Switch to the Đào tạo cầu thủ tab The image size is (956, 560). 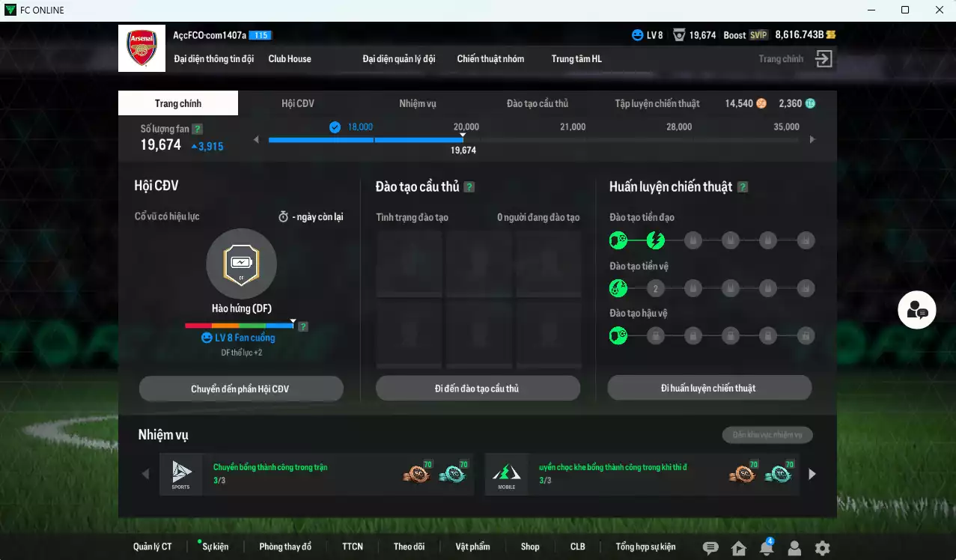coord(538,103)
